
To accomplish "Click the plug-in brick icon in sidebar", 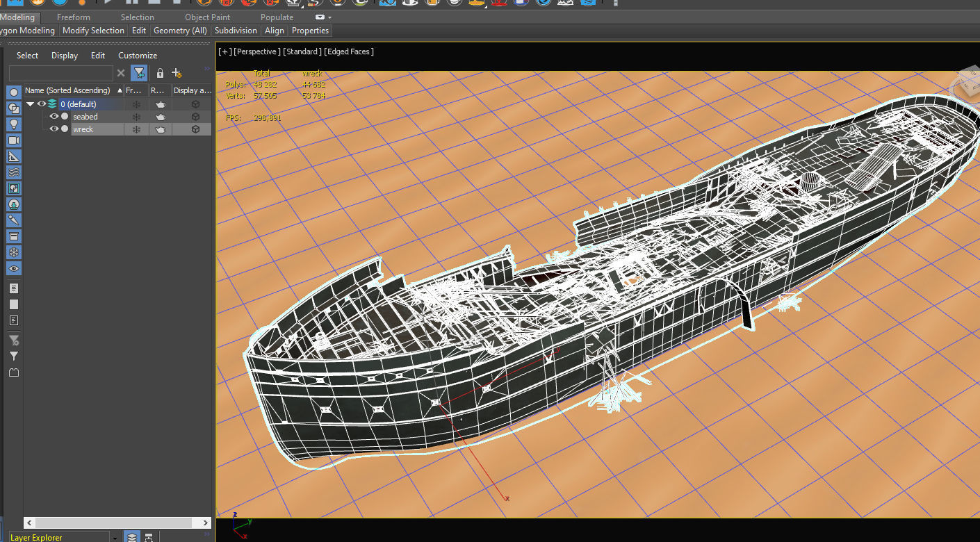I will point(14,372).
